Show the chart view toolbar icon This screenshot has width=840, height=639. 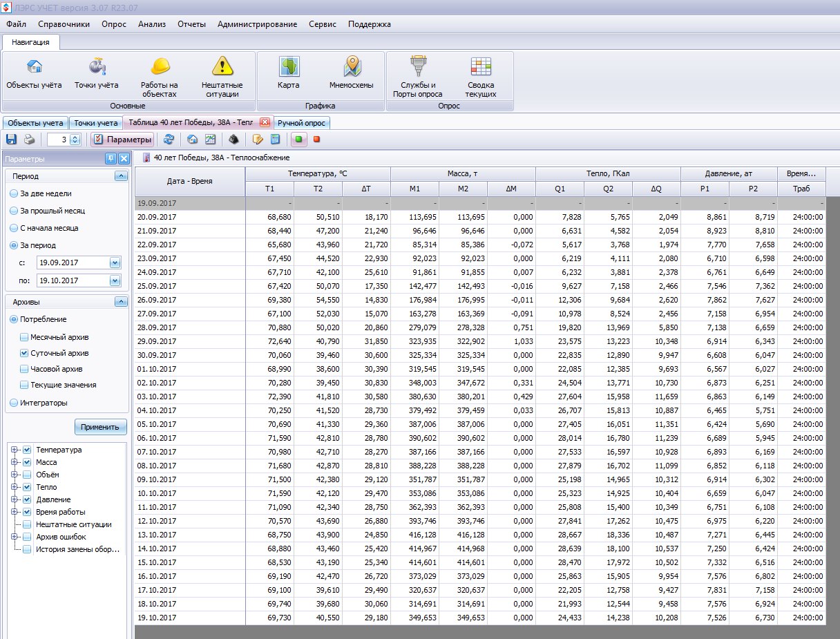tap(211, 140)
